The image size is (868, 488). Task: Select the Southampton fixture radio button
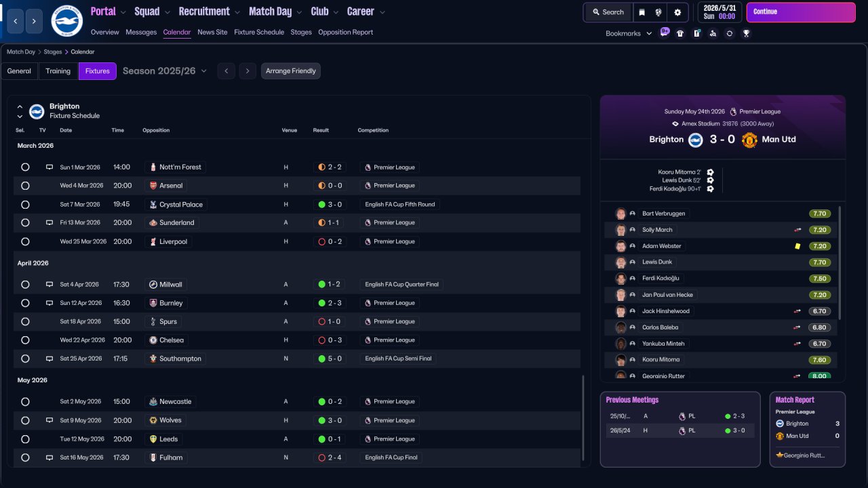click(25, 359)
